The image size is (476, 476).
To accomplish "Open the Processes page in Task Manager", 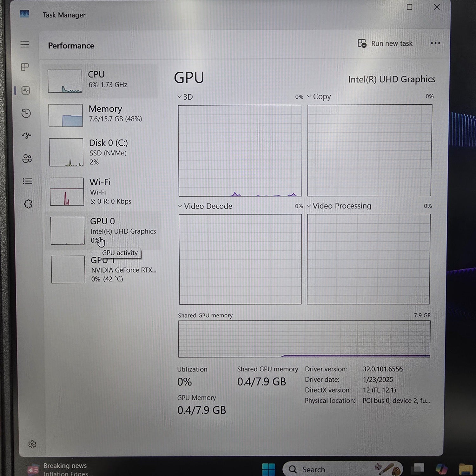I will click(25, 67).
